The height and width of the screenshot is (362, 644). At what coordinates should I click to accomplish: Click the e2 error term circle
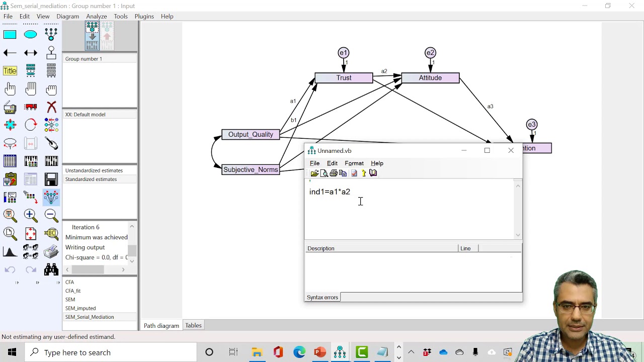tap(430, 53)
